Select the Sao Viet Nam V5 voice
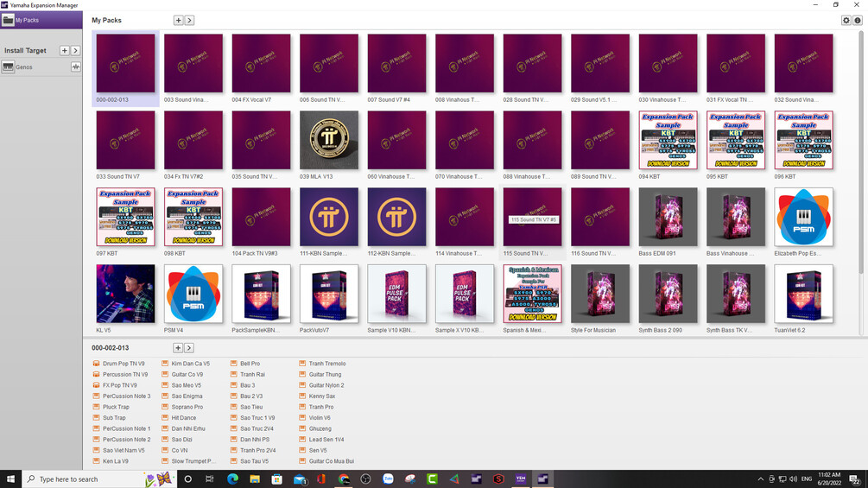This screenshot has height=488, width=868. [119, 450]
